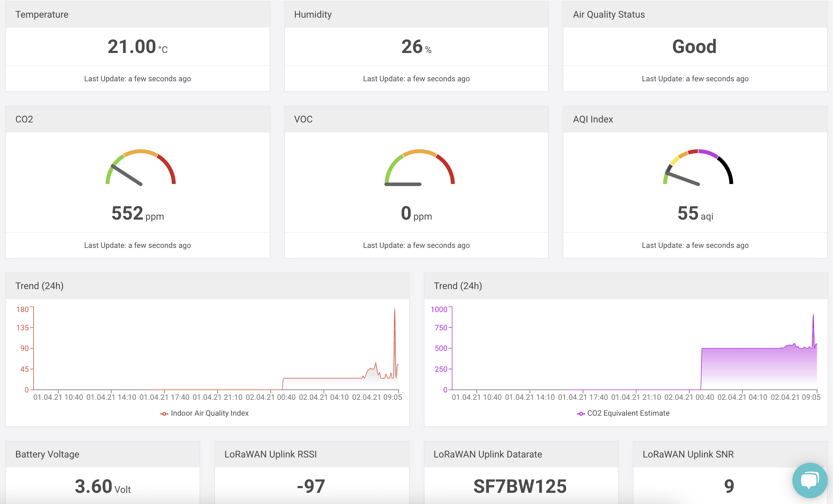Click the LoRaWAN Uplink RSSI -97 value
Viewport: 833px width, 504px height.
point(311,486)
